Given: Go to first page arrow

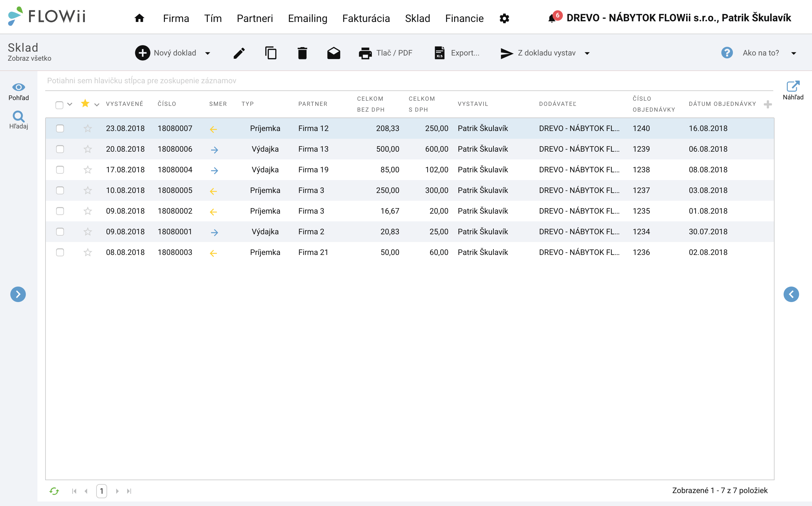Looking at the screenshot, I should click(x=74, y=491).
